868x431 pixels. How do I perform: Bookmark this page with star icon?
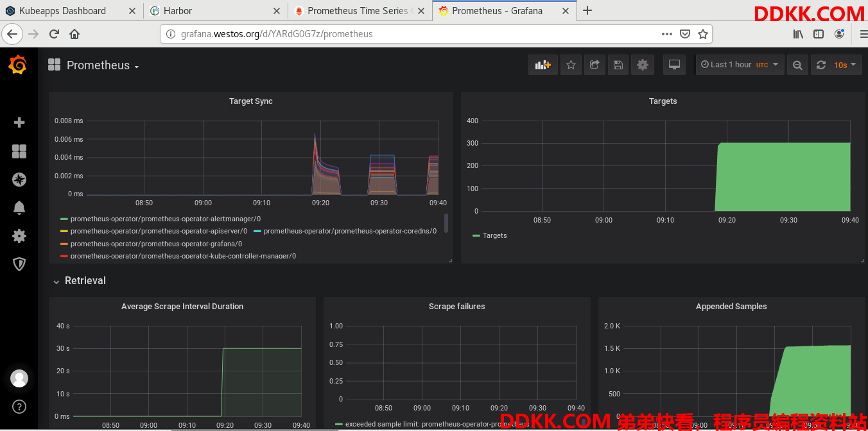pyautogui.click(x=703, y=34)
